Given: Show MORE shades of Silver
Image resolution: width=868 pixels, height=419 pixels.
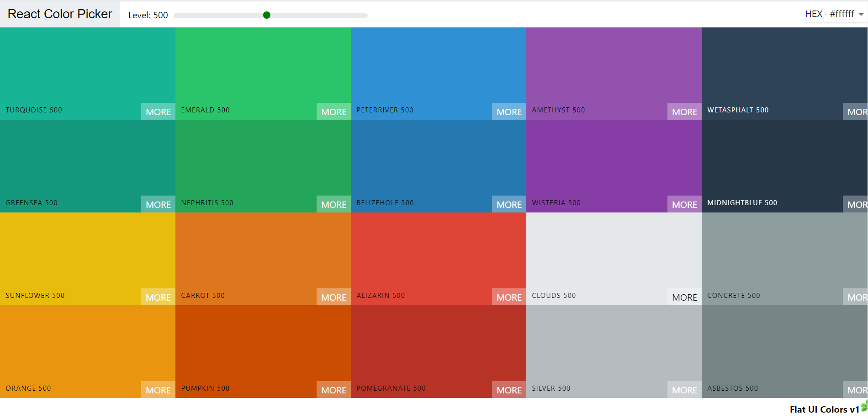Looking at the screenshot, I should coord(684,390).
